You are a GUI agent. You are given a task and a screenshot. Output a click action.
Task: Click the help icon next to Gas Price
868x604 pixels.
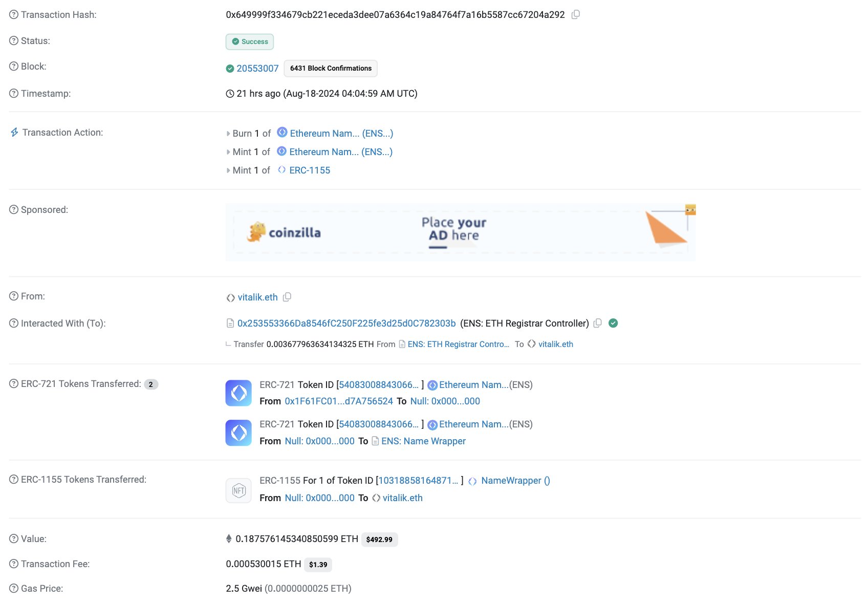point(13,588)
